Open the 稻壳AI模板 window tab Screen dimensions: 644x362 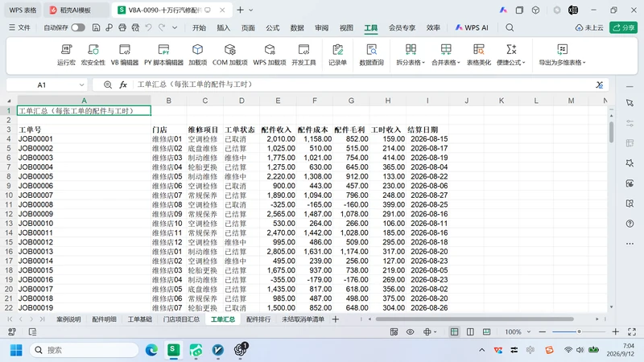tap(76, 10)
